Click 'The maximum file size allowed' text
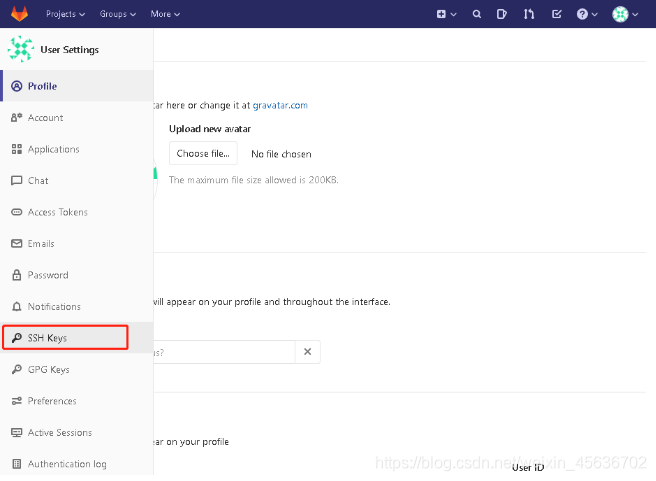Image resolution: width=656 pixels, height=481 pixels. 254,180
